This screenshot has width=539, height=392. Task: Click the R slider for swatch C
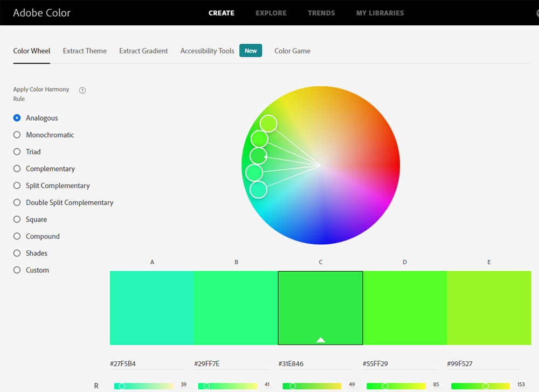point(312,386)
